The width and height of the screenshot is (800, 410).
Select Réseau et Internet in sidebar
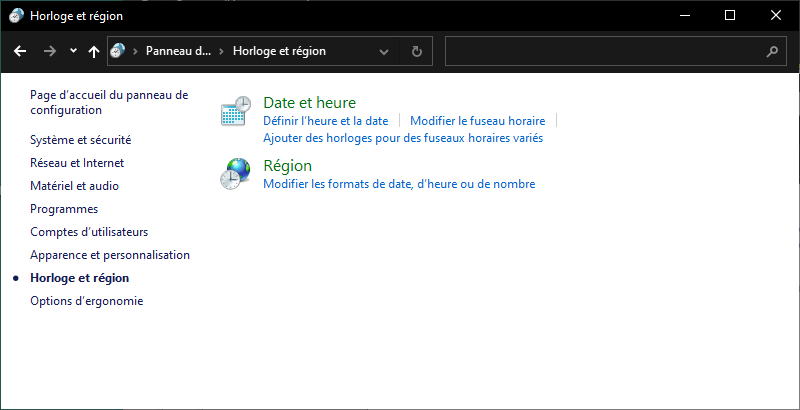click(x=77, y=163)
